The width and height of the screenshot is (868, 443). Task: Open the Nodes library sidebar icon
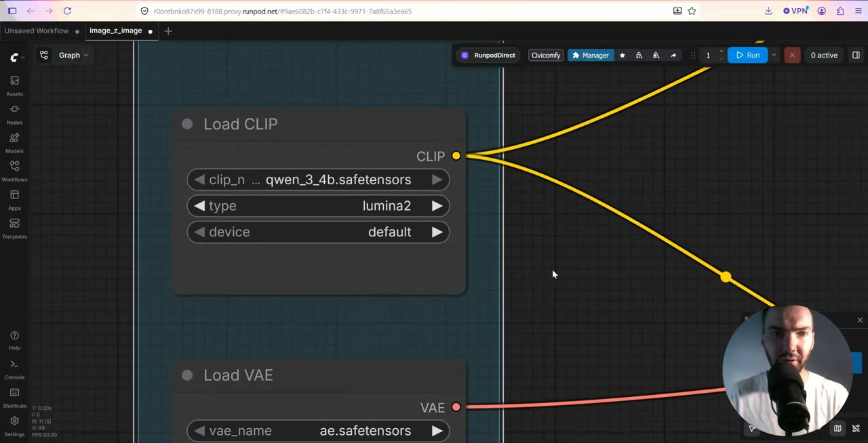(14, 114)
